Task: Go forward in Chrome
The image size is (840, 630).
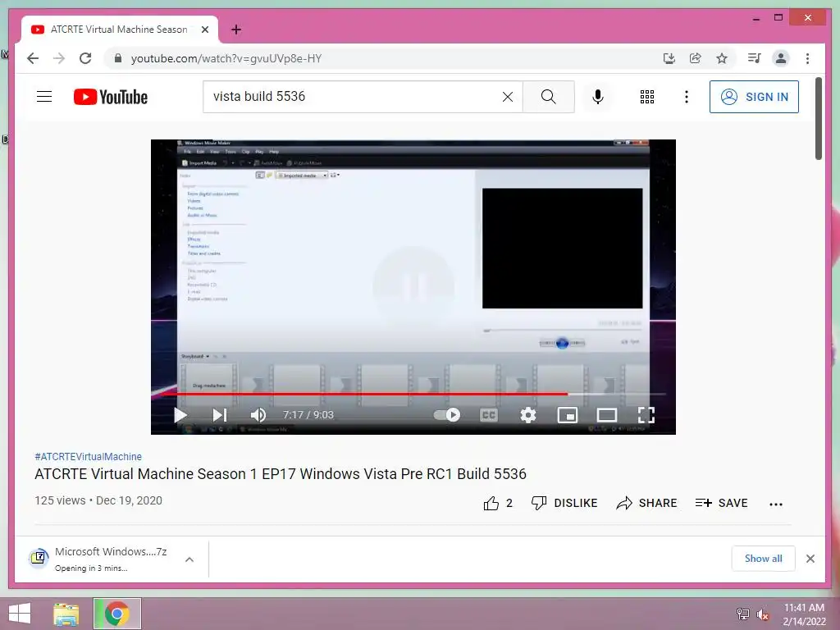Action: pos(59,58)
